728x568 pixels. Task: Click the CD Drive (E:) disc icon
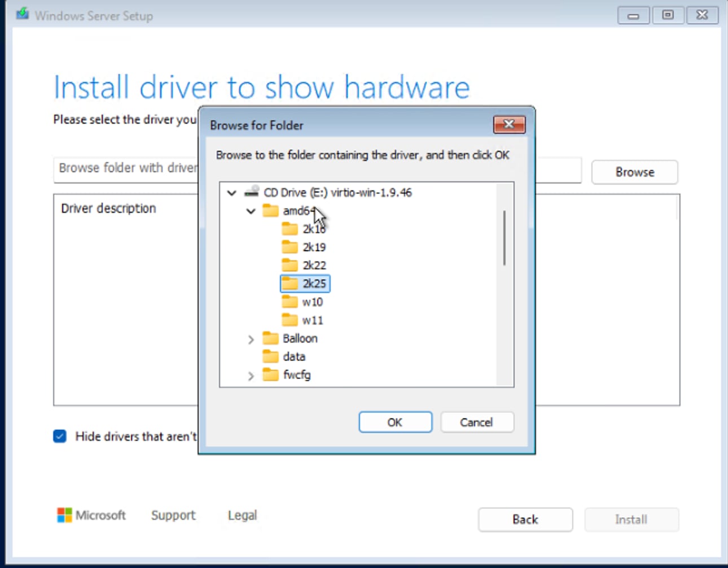(x=252, y=192)
